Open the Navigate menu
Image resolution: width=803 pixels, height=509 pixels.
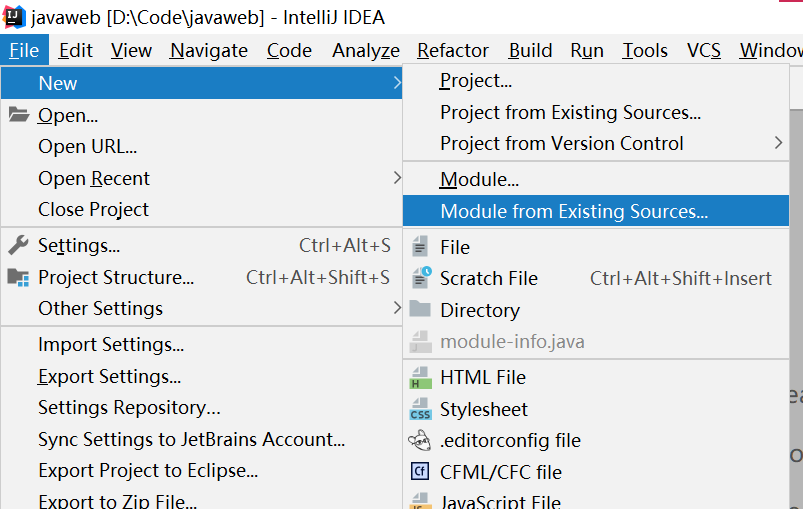(x=209, y=50)
